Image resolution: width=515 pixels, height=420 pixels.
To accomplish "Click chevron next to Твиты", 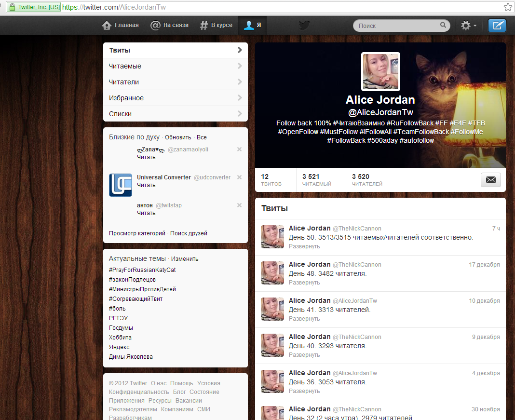I will coord(240,50).
